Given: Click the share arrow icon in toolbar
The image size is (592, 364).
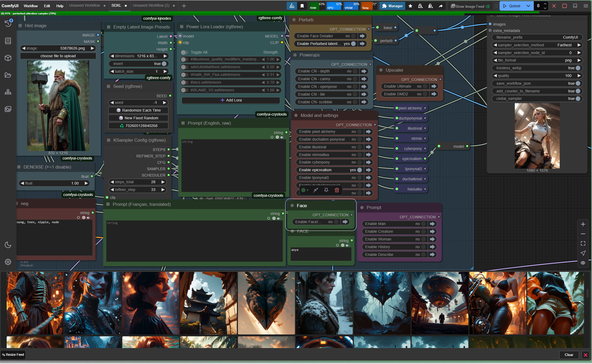Looking at the screenshot, I should click(441, 6).
